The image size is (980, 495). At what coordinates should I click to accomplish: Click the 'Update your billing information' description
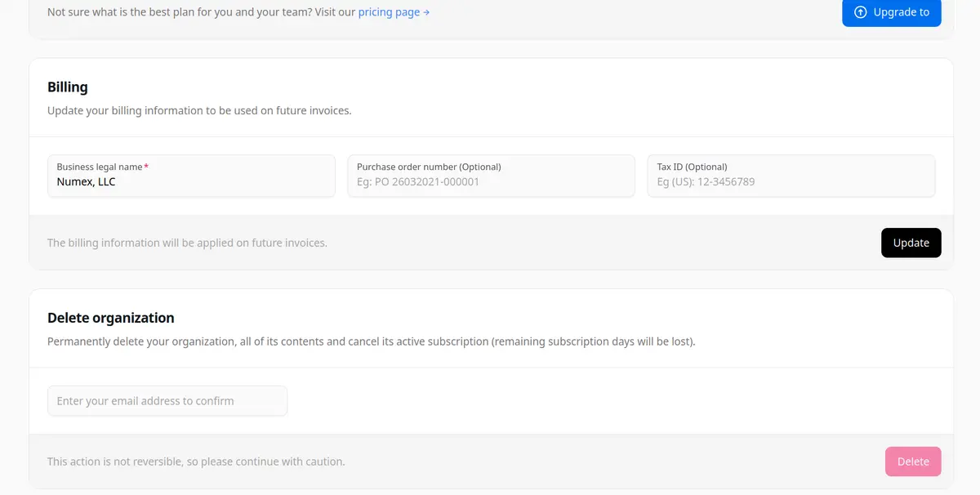click(199, 110)
